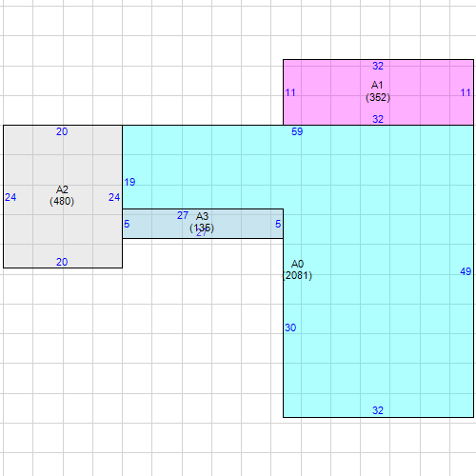Click the 49 dimension label
This screenshot has width=476, height=476.
[466, 271]
